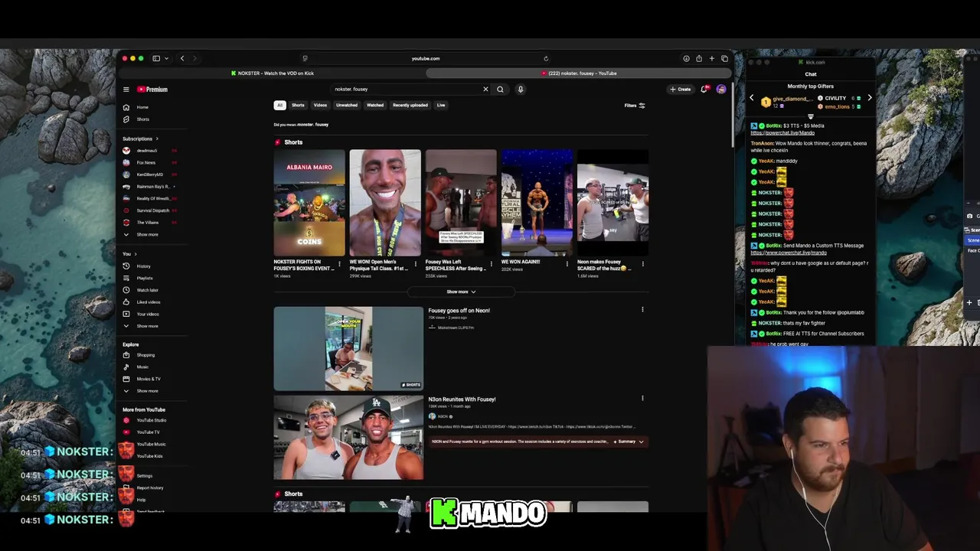The height and width of the screenshot is (551, 980).
Task: Toggle Safari's sidebar button
Action: click(x=156, y=58)
